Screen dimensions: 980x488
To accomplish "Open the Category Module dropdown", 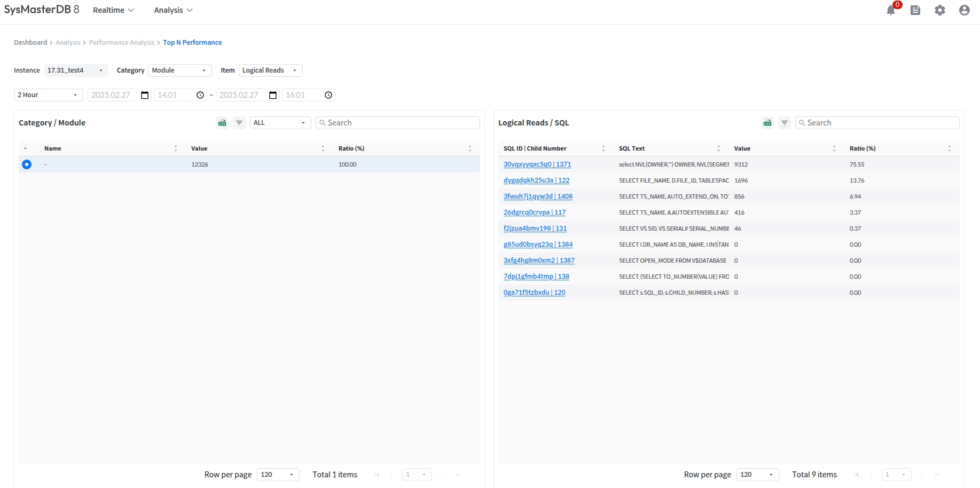I will [179, 70].
